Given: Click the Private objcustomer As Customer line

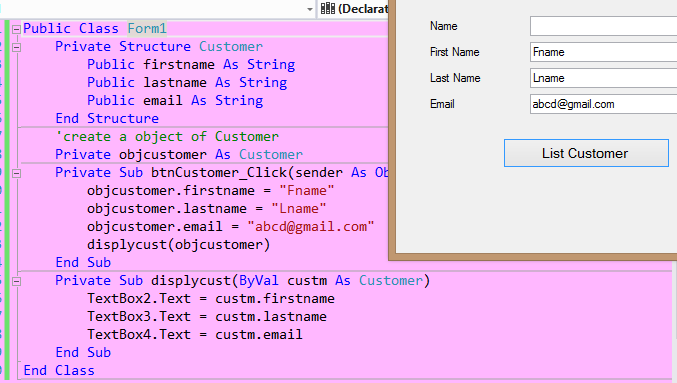Looking at the screenshot, I should point(179,155).
